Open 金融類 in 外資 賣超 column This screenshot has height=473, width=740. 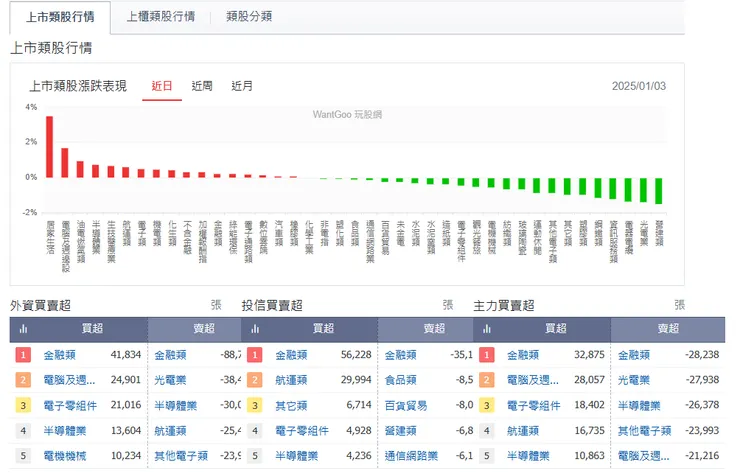170,355
